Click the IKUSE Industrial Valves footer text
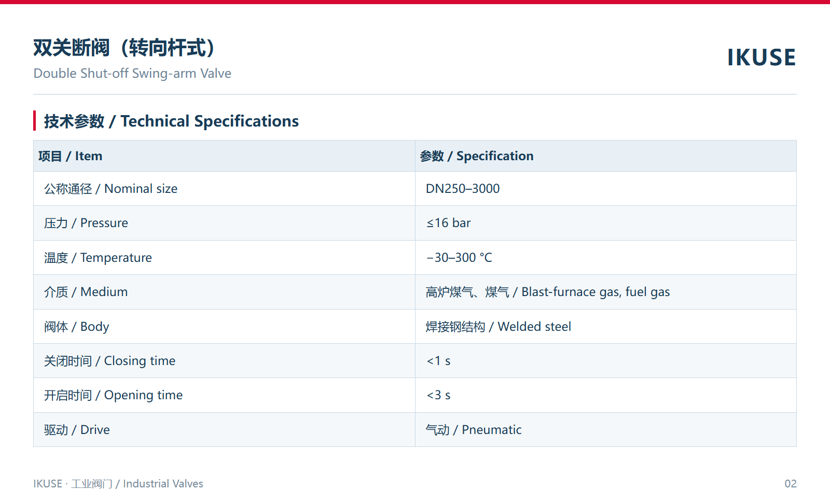Screen dimensions: 830x504 pyautogui.click(x=118, y=484)
